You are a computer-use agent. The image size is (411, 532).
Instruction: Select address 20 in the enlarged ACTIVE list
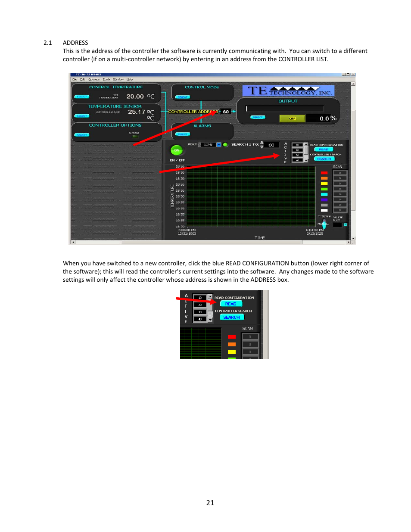(x=200, y=305)
